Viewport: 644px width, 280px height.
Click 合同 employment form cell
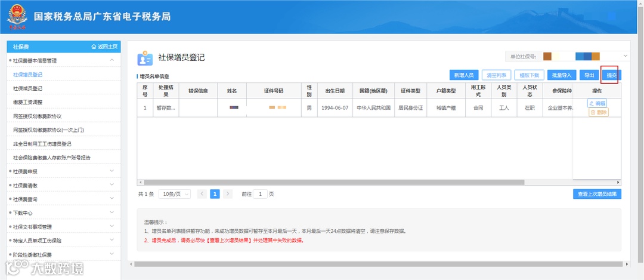tap(478, 107)
